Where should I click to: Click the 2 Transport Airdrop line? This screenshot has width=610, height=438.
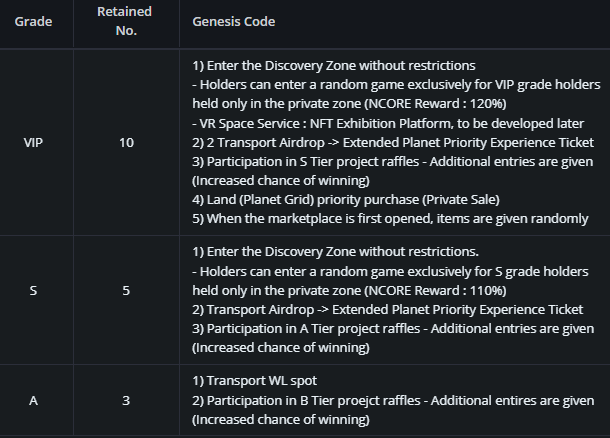coord(393,142)
